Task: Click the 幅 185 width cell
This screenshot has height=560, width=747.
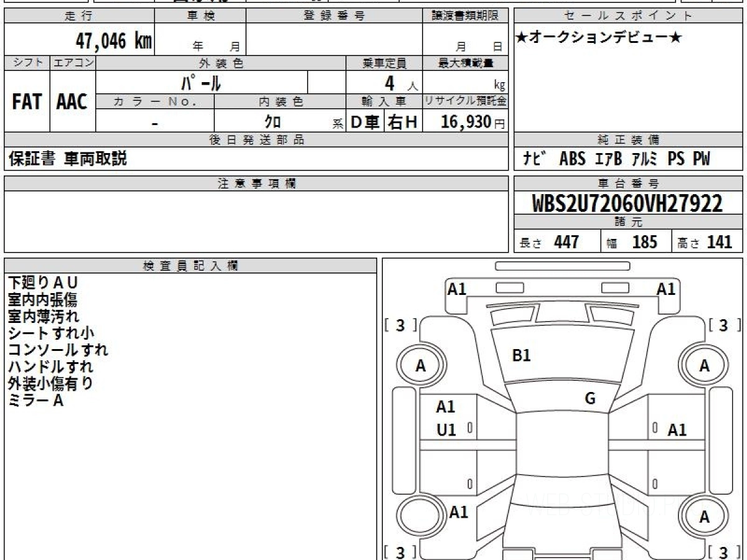Action: point(636,242)
